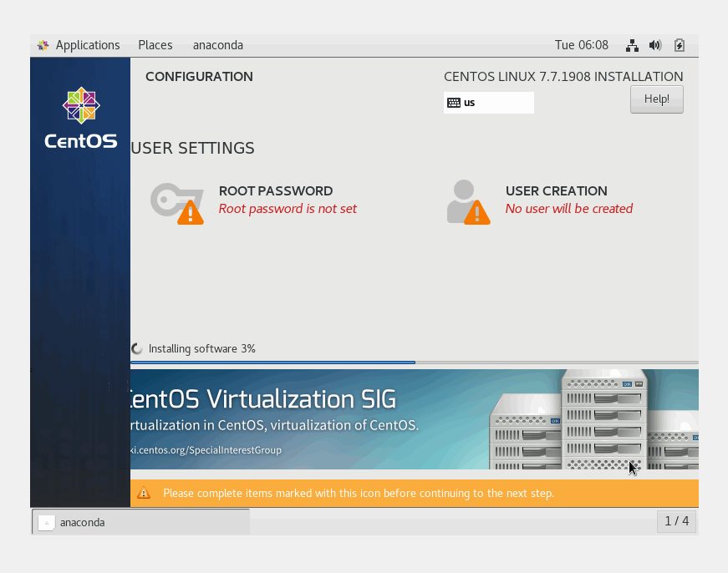Click the 'Installing software 3%' status text
Screen dimensions: 728x573
pos(202,349)
